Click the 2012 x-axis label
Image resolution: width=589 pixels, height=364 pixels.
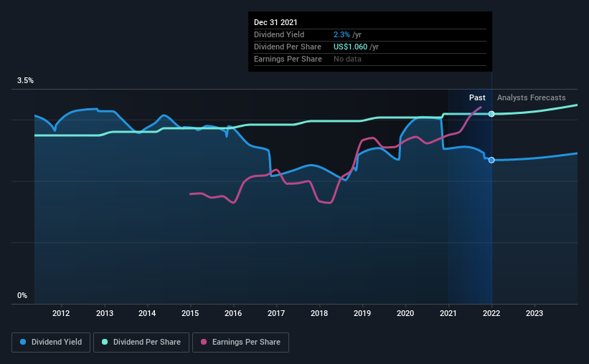[61, 313]
